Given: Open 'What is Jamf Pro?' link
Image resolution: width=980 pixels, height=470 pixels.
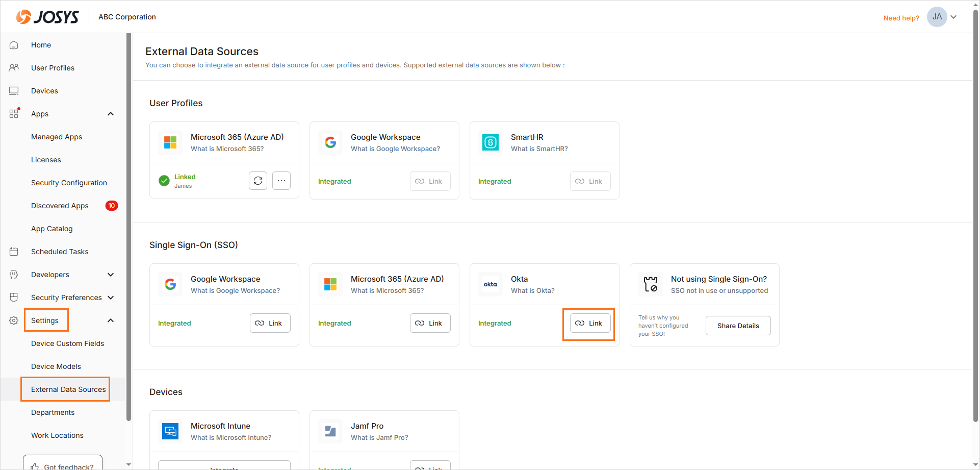Looking at the screenshot, I should 379,438.
